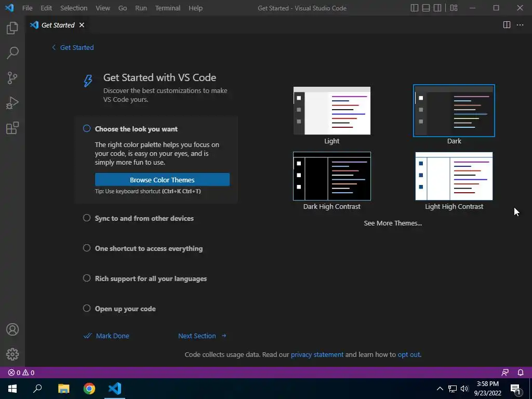Open the Accounts menu icon
Image resolution: width=532 pixels, height=399 pixels.
(12, 329)
